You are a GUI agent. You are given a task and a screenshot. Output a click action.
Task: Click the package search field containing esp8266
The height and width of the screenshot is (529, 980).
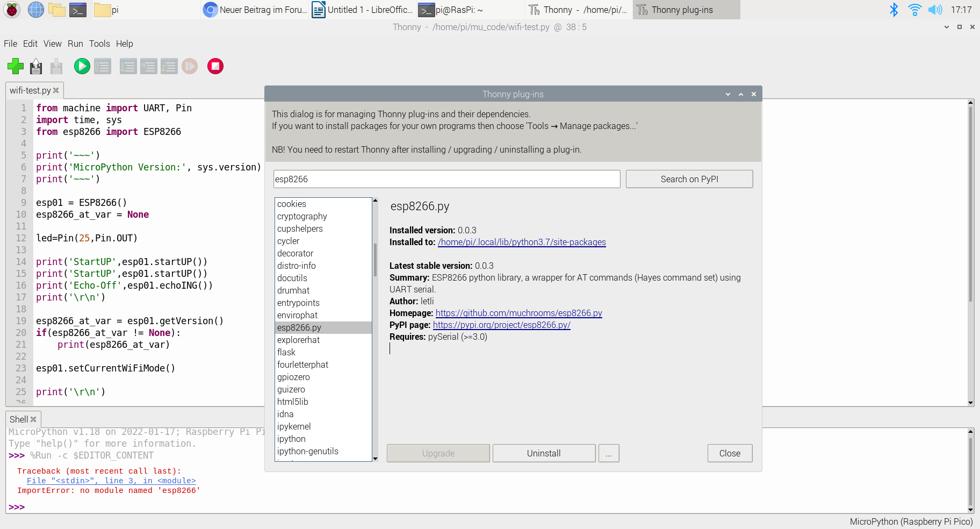(x=446, y=179)
